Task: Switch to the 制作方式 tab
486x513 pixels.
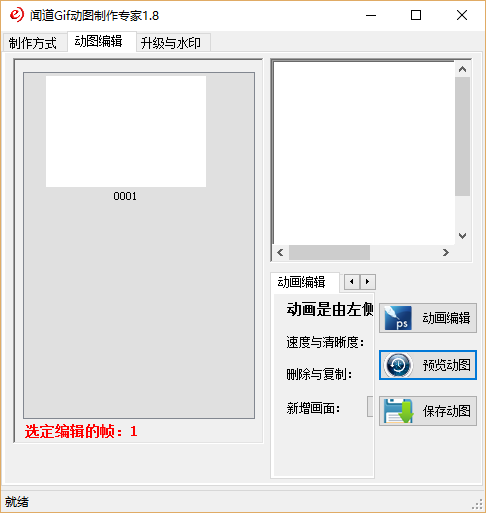Action: [x=33, y=43]
